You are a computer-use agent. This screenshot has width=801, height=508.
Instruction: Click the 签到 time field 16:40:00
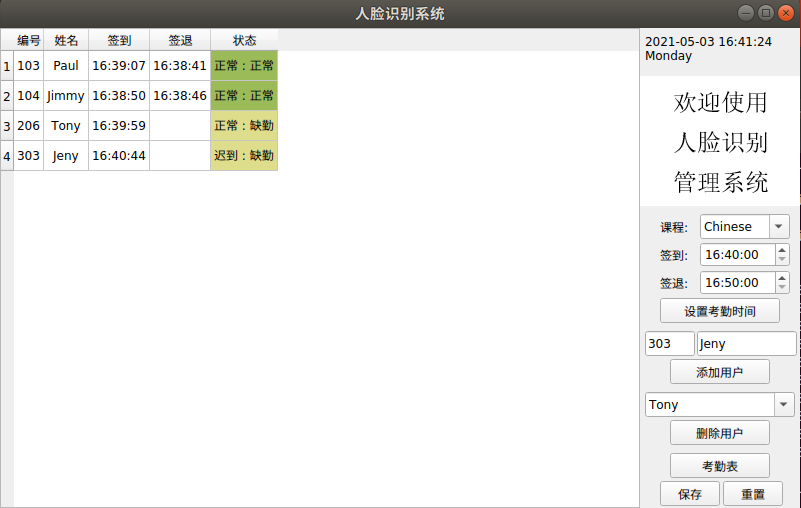tap(738, 255)
